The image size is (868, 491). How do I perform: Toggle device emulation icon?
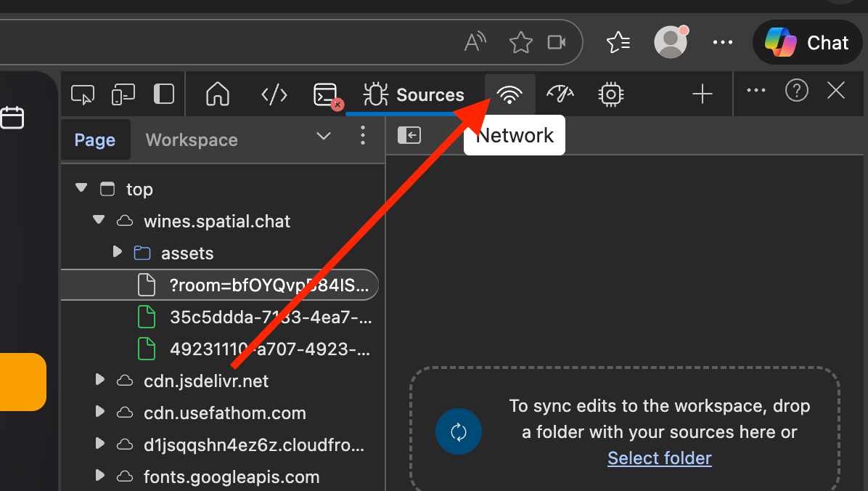click(x=123, y=94)
